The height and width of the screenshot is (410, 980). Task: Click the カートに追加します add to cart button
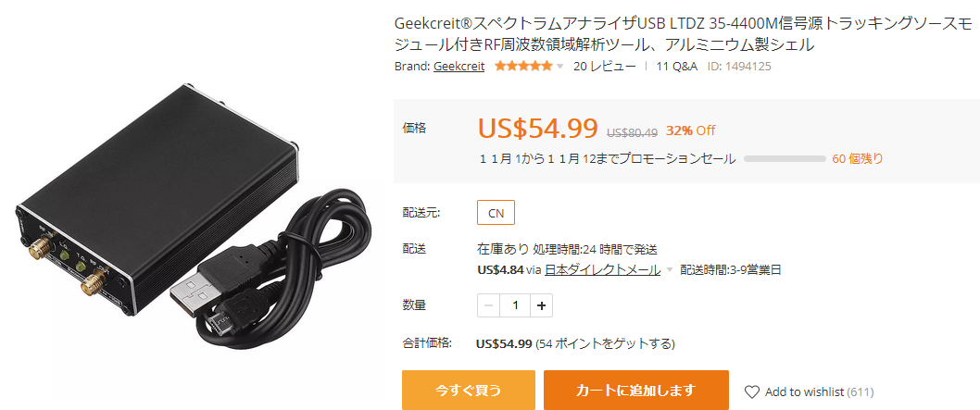point(635,390)
